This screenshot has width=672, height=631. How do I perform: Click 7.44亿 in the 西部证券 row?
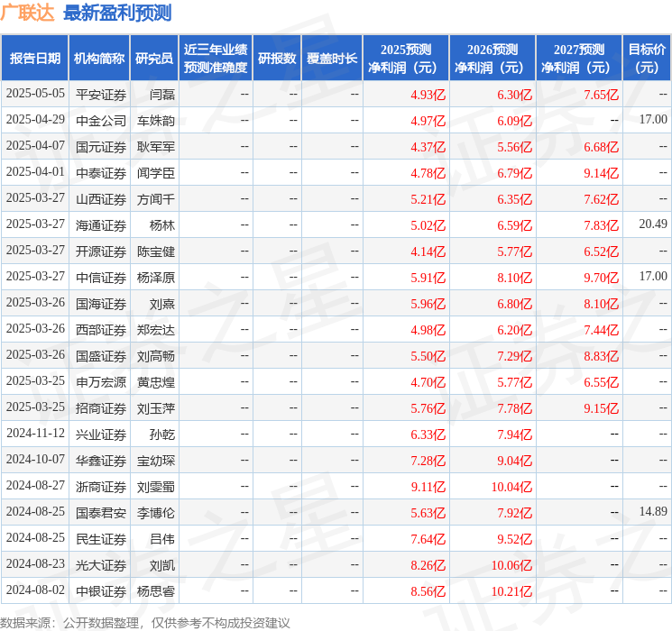tap(602, 330)
